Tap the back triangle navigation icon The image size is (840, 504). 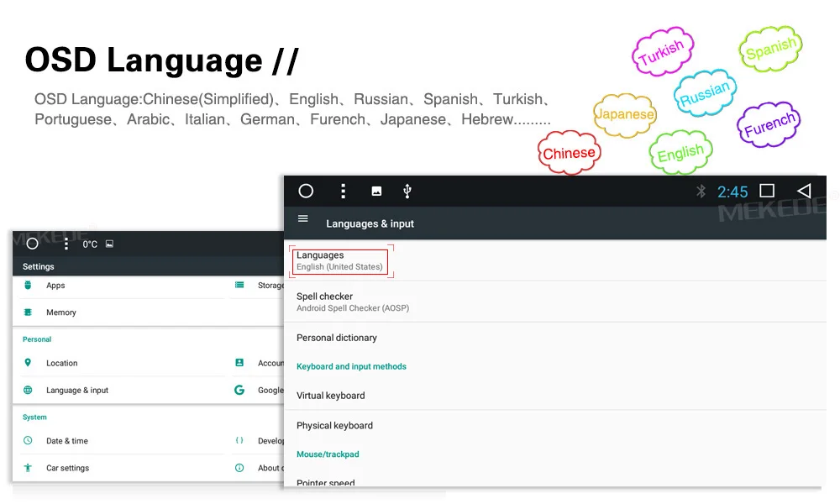[x=804, y=191]
